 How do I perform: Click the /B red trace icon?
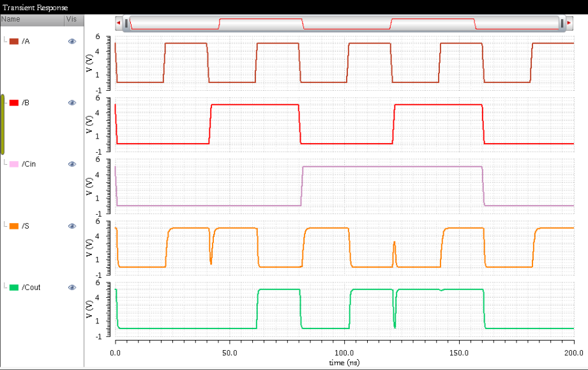coord(14,102)
